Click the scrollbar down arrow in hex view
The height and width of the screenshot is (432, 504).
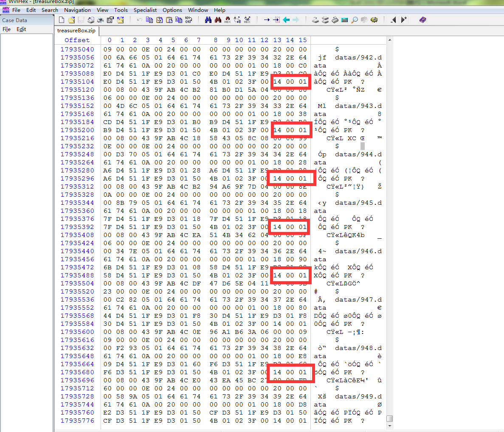coord(389,427)
